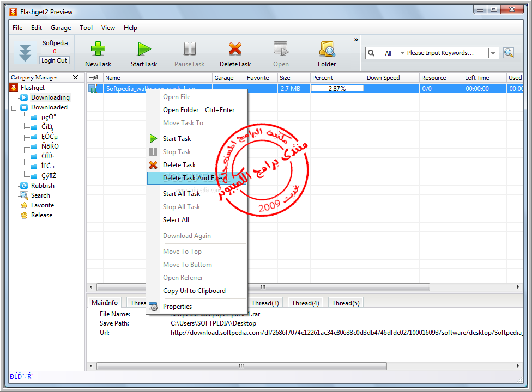
Task: Sort by the Garage column header
Action: click(x=229, y=78)
